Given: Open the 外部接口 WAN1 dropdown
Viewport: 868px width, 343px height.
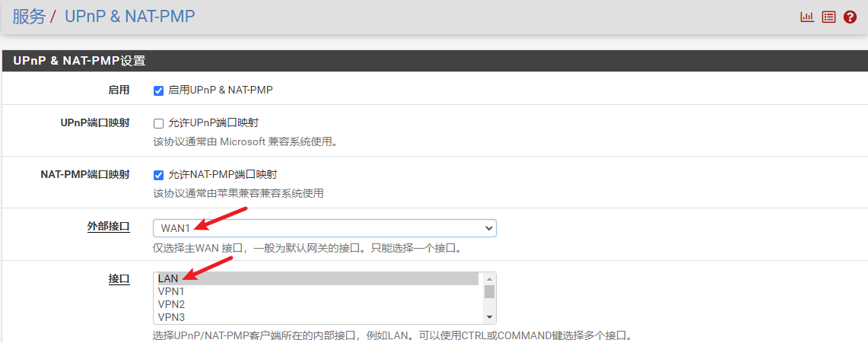Looking at the screenshot, I should (x=324, y=228).
